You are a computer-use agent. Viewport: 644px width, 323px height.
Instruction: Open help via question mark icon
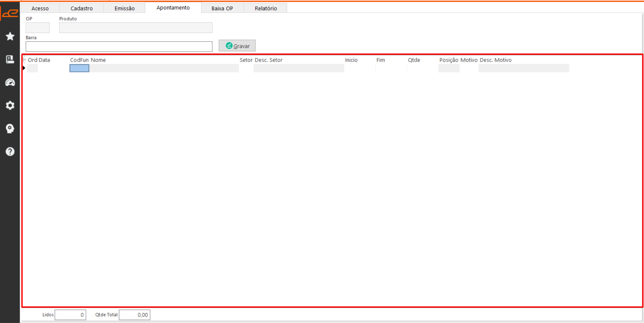pos(10,152)
